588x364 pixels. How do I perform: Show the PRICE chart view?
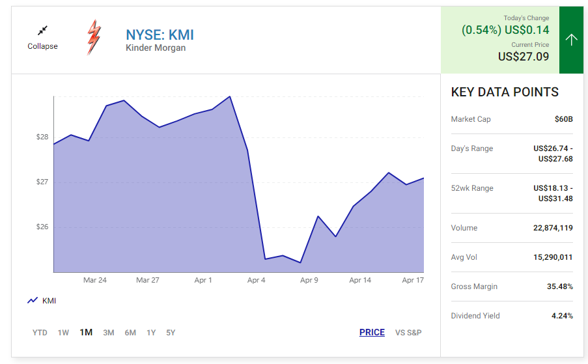tap(372, 333)
